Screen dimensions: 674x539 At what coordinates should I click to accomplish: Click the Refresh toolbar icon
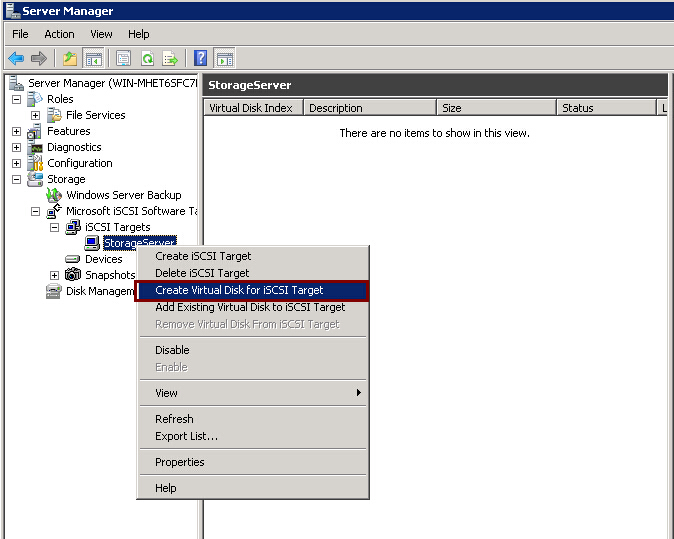tap(147, 58)
